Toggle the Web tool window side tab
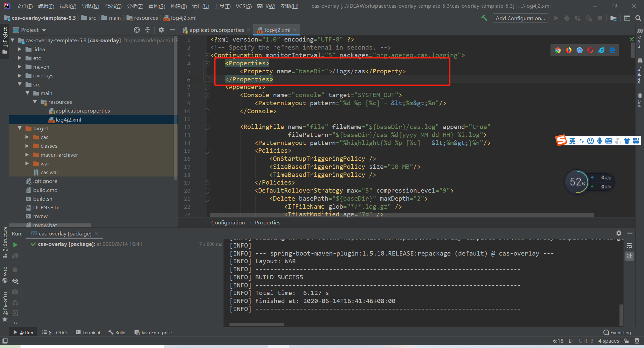The height and width of the screenshot is (348, 644). point(5,275)
